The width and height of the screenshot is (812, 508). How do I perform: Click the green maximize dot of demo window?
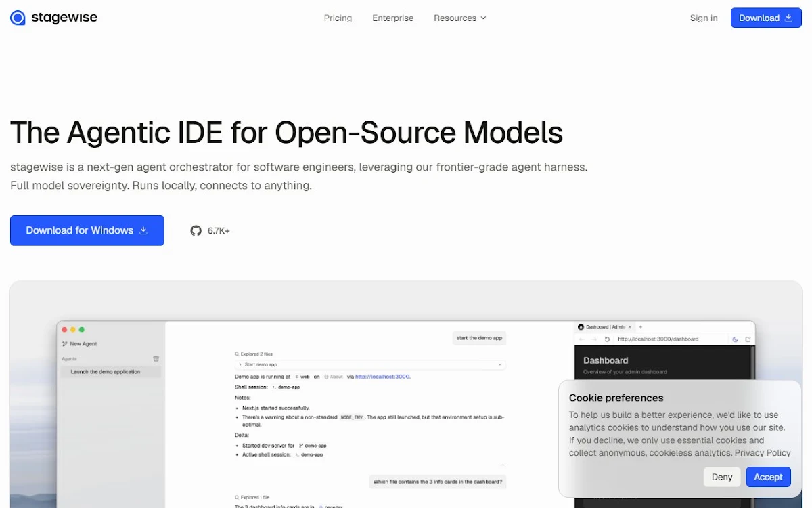pyautogui.click(x=82, y=330)
